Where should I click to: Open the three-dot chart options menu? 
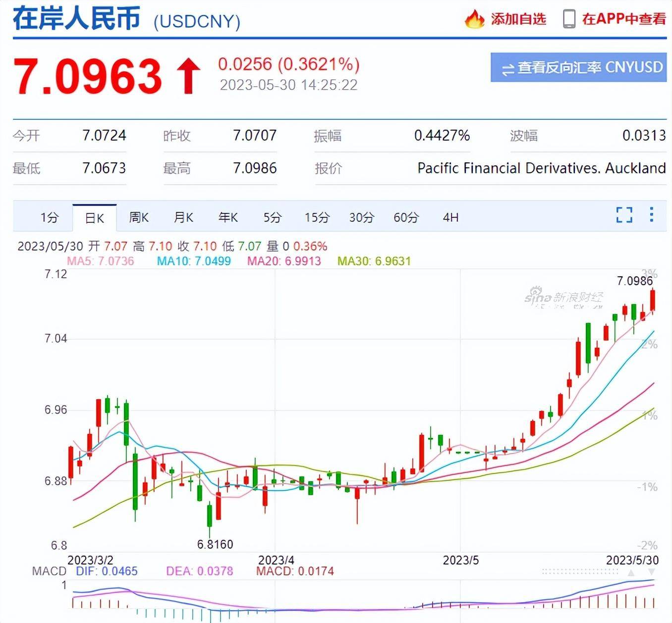(651, 214)
